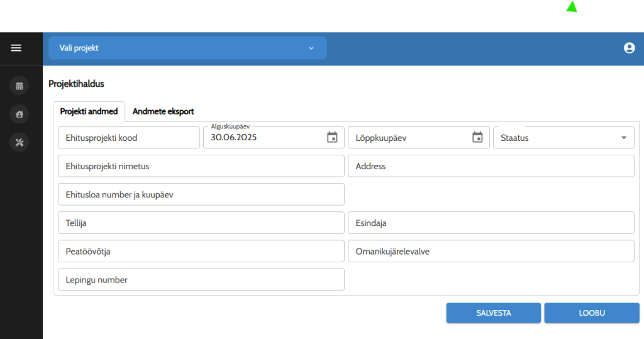Click into the Address field
This screenshot has height=339, width=644.
(x=491, y=167)
